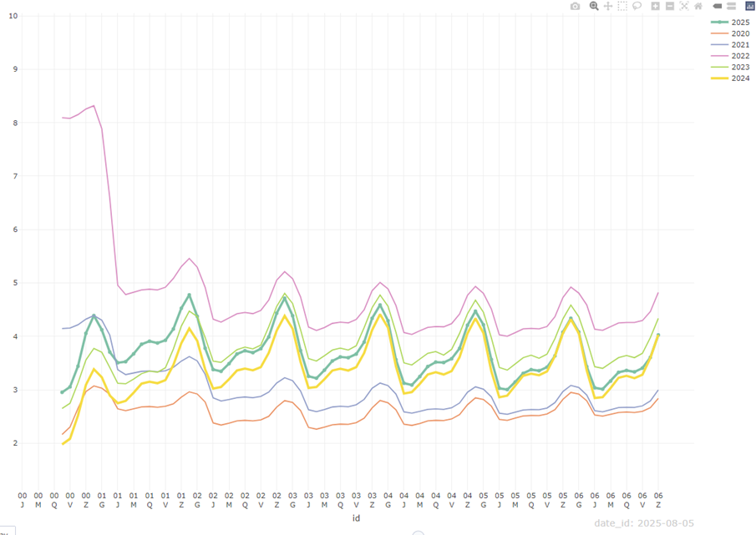Choose the Box Select tool

coord(622,6)
